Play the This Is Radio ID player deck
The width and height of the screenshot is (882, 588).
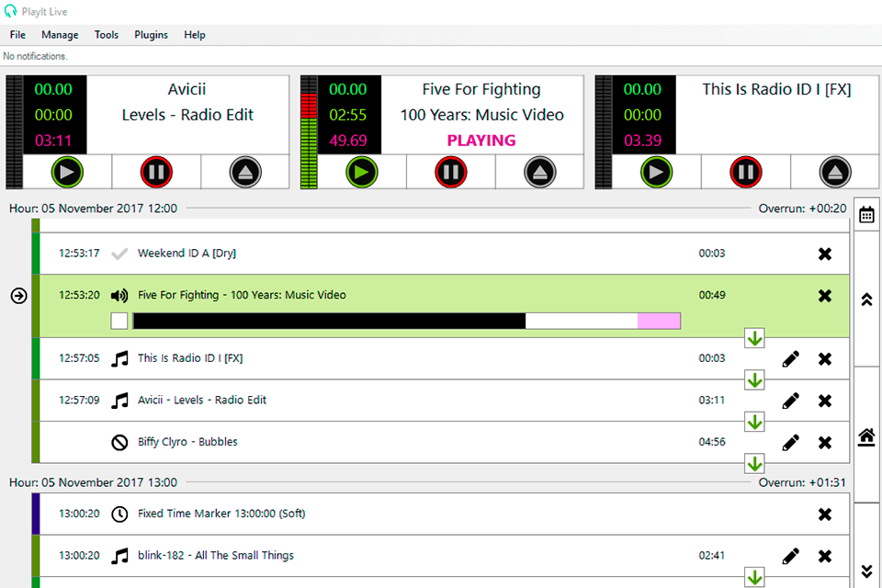(x=656, y=172)
